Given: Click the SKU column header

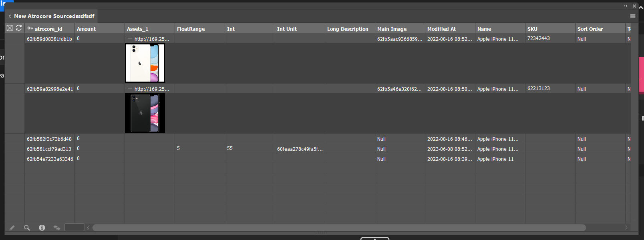Looking at the screenshot, I should (532, 29).
